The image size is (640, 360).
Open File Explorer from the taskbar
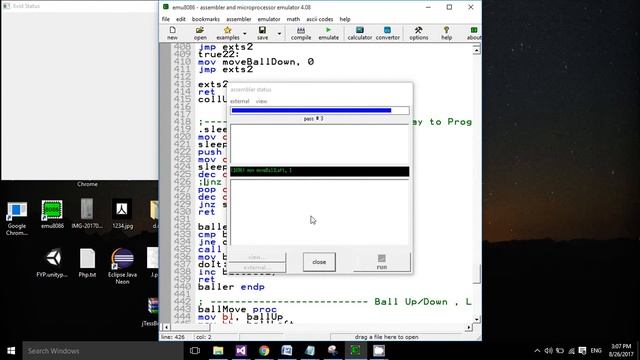click(x=218, y=351)
